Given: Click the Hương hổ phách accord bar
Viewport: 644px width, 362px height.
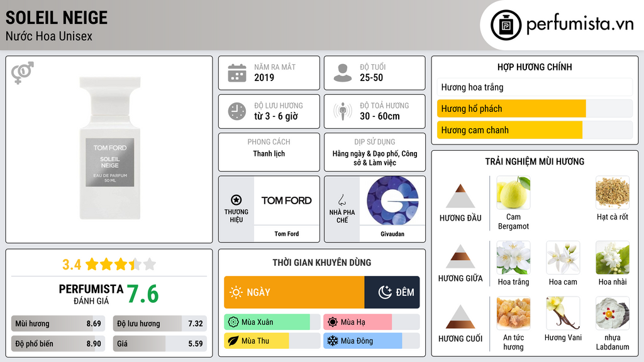Looking at the screenshot, I should pos(535,109).
